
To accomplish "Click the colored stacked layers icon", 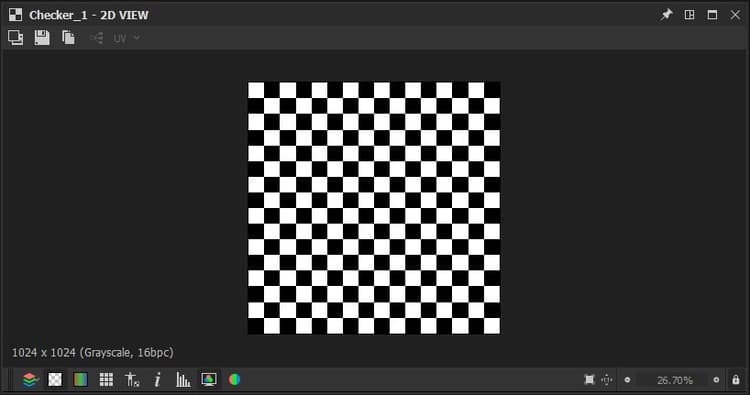I will coord(30,380).
